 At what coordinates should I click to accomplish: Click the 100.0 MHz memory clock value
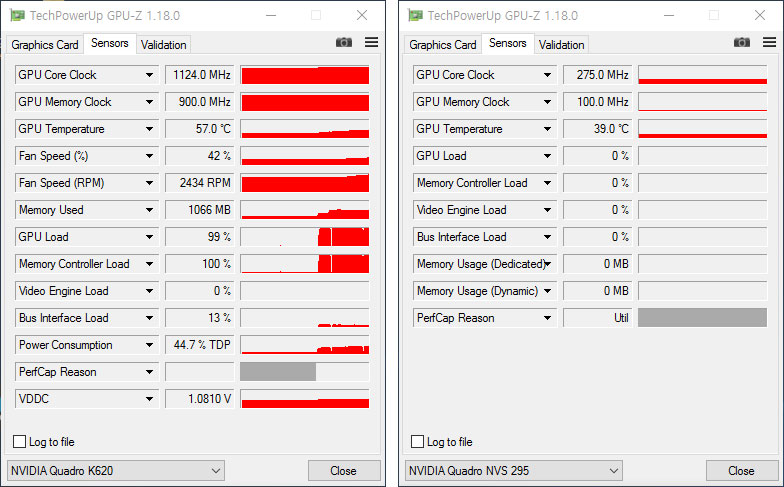pos(598,102)
